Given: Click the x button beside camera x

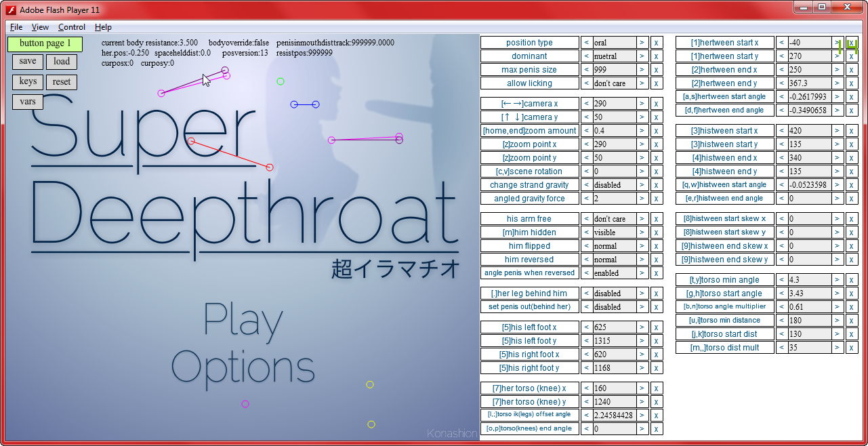Looking at the screenshot, I should [657, 104].
